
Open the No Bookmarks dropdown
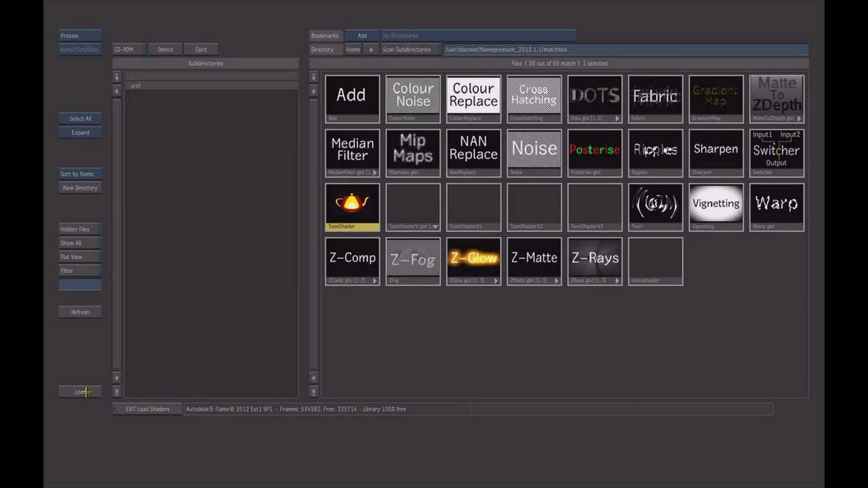coord(477,36)
